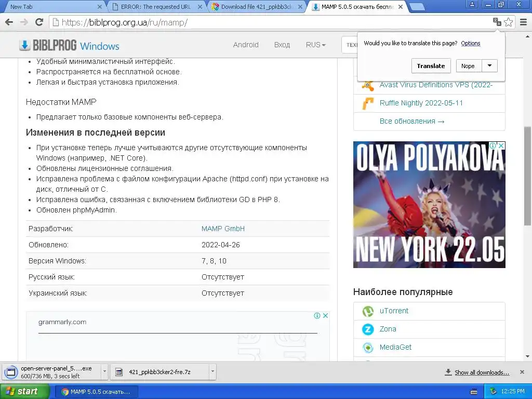Click the Olya Polyakova ad info icon
Screen dimensions: 532x399
click(493, 145)
